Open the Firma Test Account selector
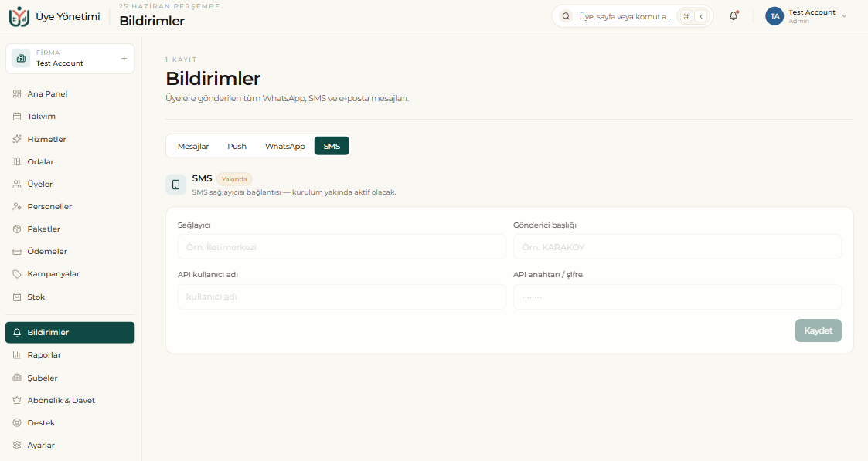This screenshot has height=461, width=868. coord(70,58)
